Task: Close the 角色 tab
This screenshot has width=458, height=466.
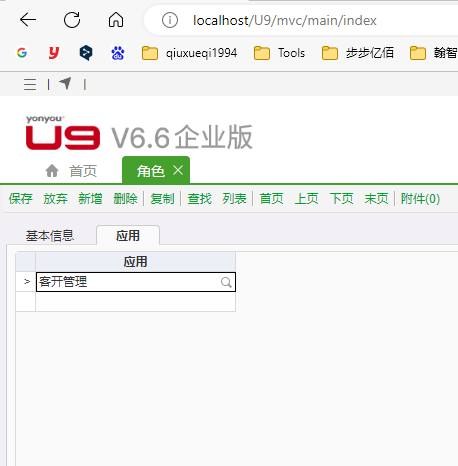Action: point(178,170)
